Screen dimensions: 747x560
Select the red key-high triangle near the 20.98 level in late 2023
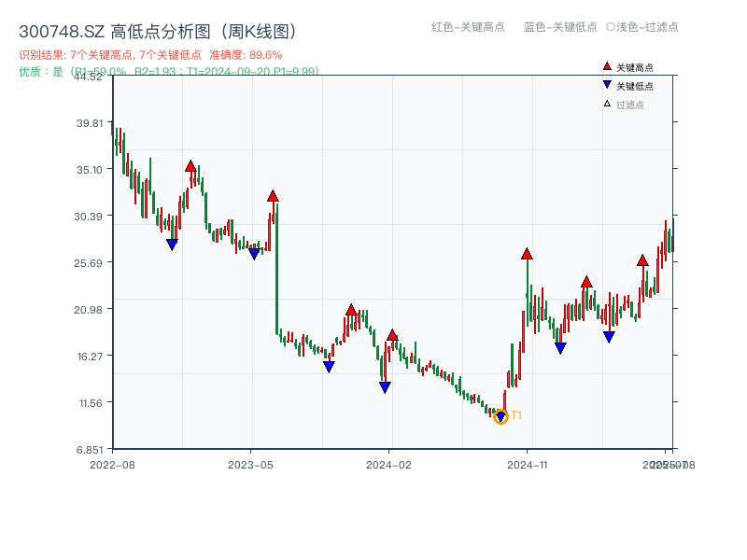click(x=351, y=310)
